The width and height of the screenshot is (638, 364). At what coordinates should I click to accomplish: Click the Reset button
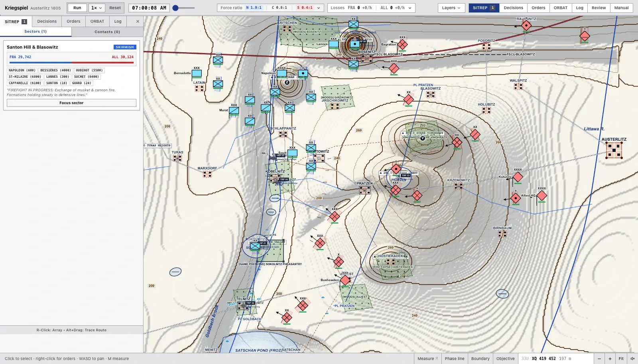click(115, 8)
